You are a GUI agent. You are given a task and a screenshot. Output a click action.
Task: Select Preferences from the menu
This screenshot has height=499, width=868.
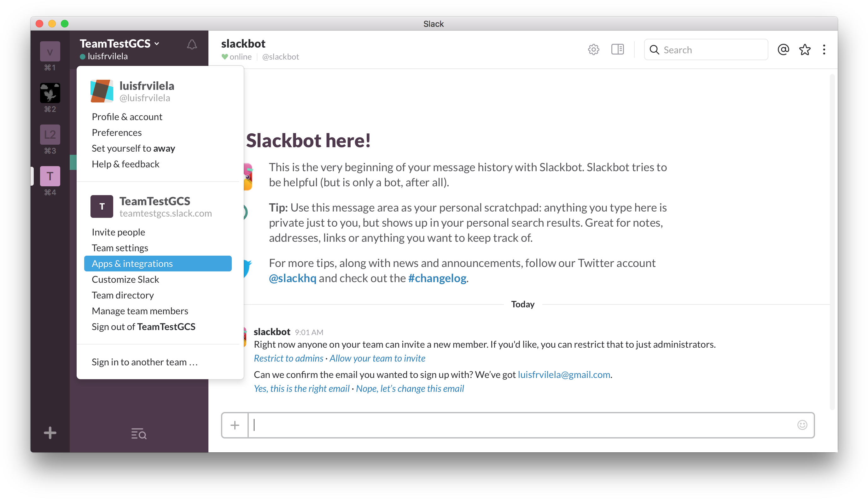[x=117, y=132]
